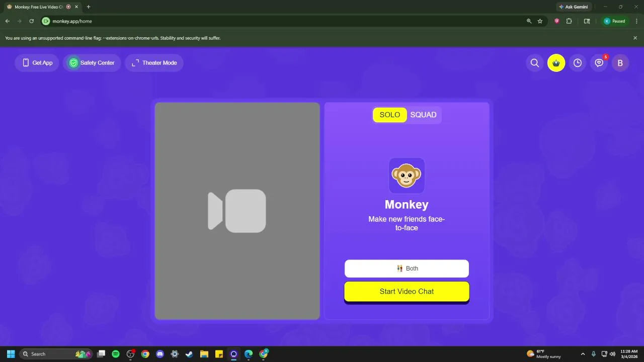The image size is (644, 362).
Task: Click Ask Gemini in the title bar
Action: [573, 7]
